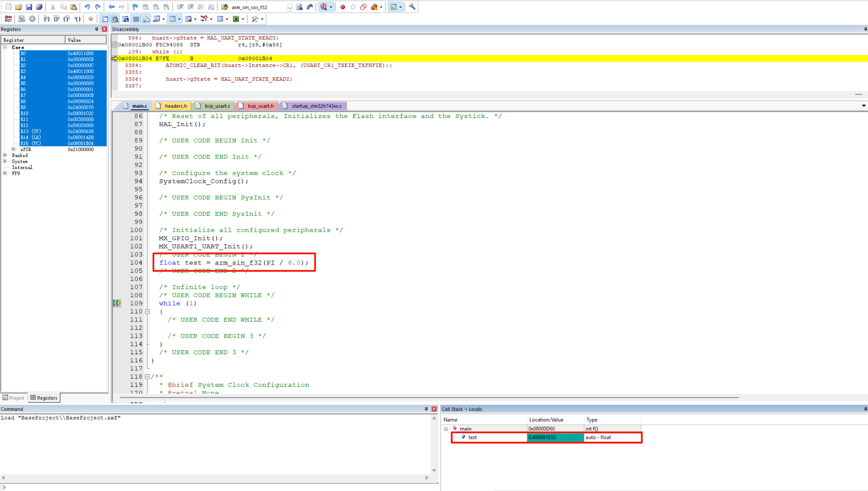868x491 pixels.
Task: Click the Start/Stop Debug Session icon
Action: (324, 7)
